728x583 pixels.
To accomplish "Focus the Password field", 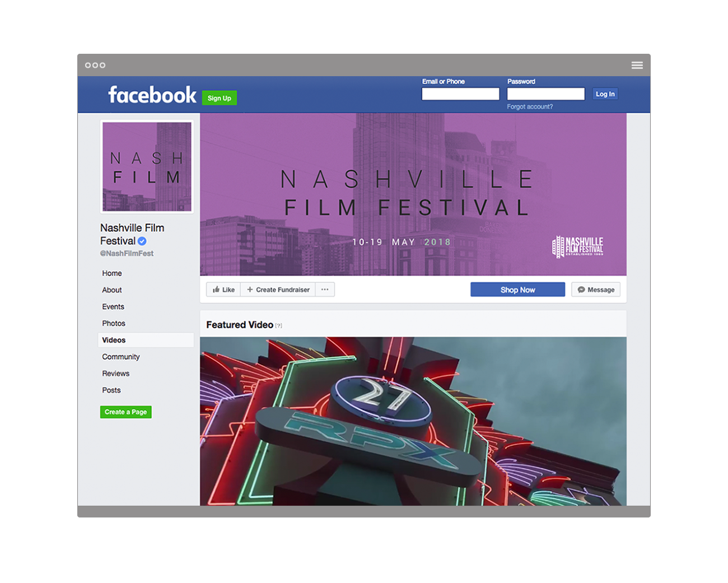I will (x=546, y=94).
